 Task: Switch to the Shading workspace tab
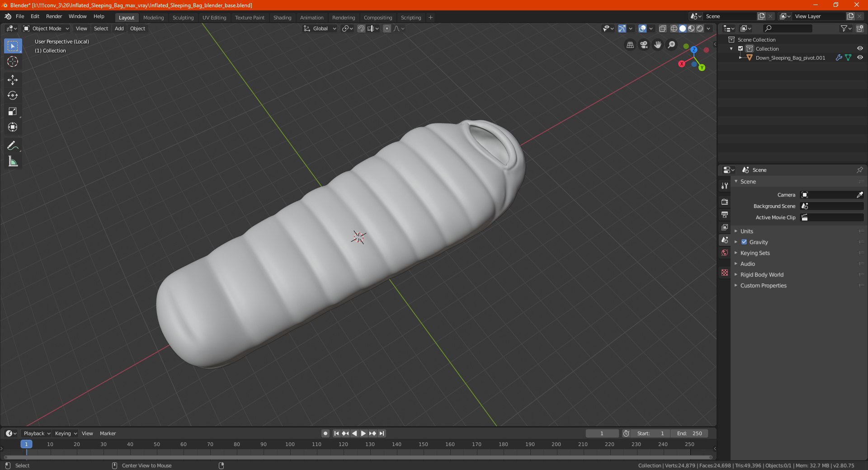[x=282, y=18]
